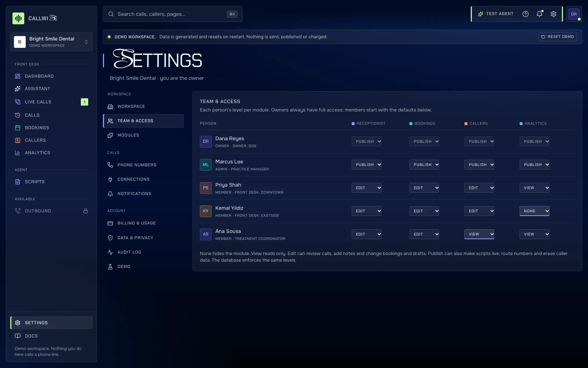This screenshot has width=588, height=368.
Task: Click the green Live Calls count badge
Action: (84, 102)
